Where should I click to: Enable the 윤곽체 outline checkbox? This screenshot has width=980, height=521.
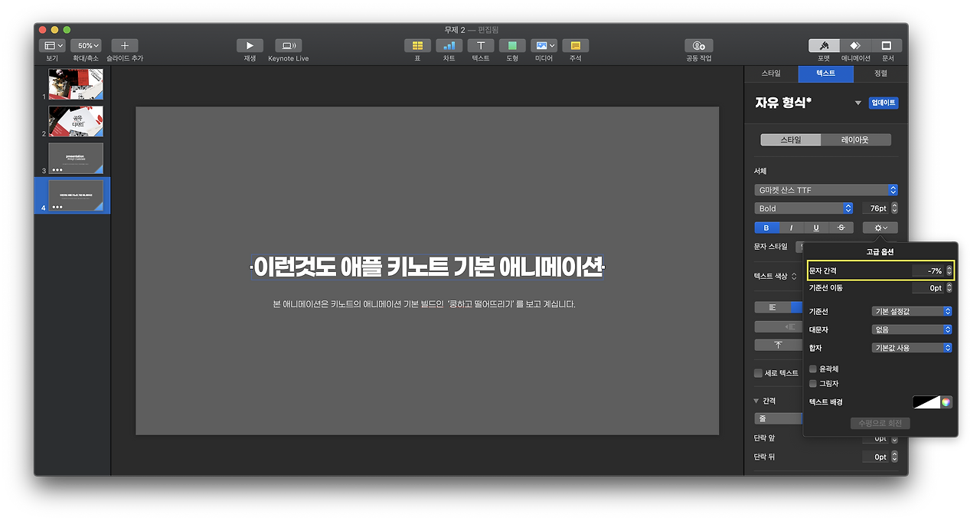tap(813, 369)
